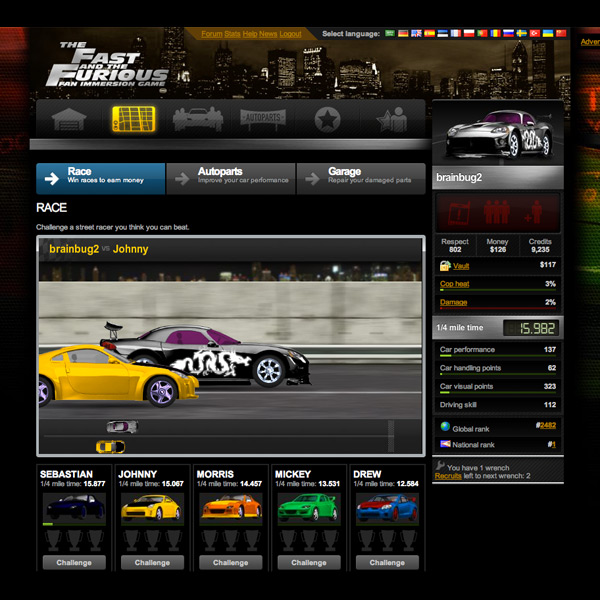Switch to the Garage tab
The width and height of the screenshot is (600, 600).
(x=361, y=179)
